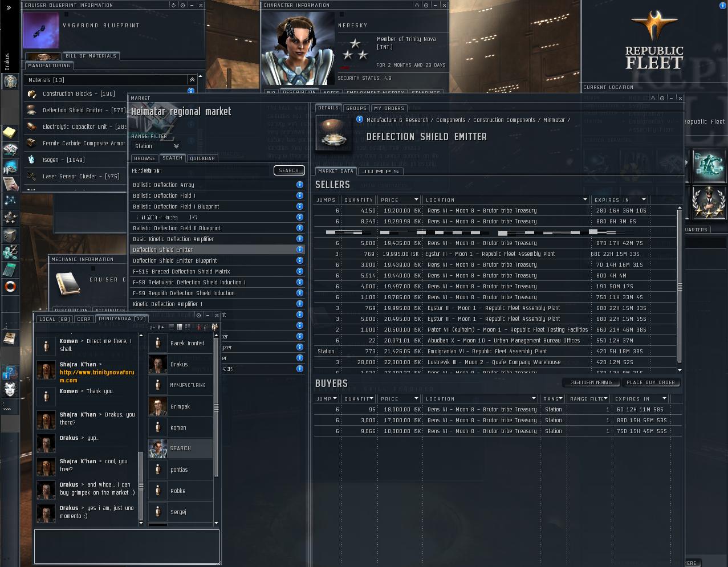
Task: Click Neresky's character portrait
Action: click(x=297, y=49)
